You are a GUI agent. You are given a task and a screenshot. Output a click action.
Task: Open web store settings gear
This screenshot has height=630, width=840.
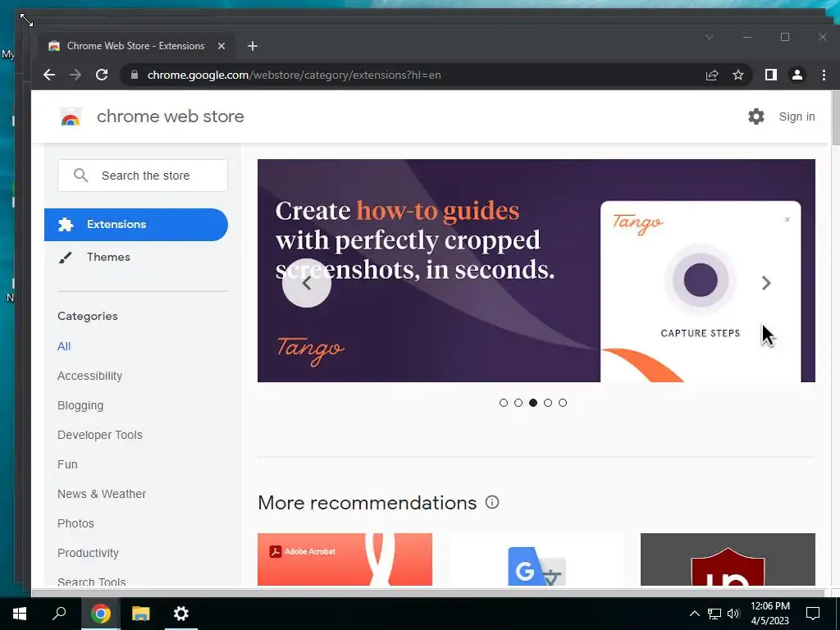(756, 116)
